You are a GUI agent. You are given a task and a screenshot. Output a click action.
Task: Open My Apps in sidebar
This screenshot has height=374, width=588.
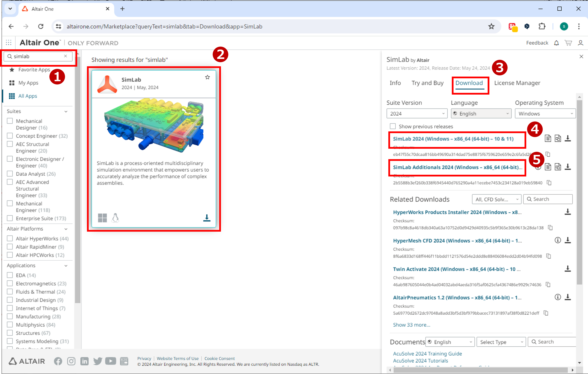coord(28,83)
